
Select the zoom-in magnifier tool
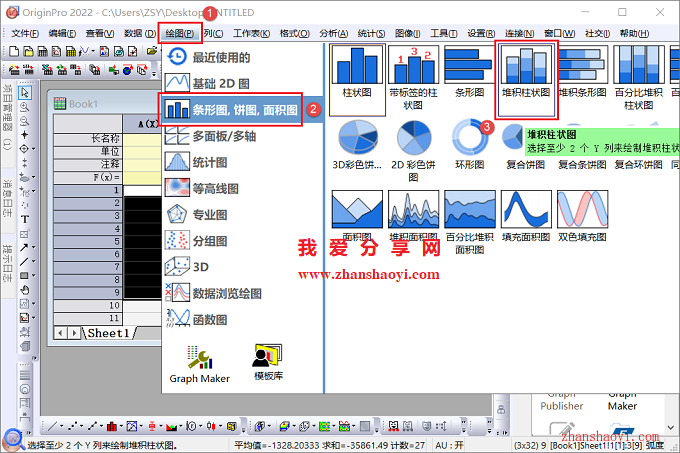(25, 107)
